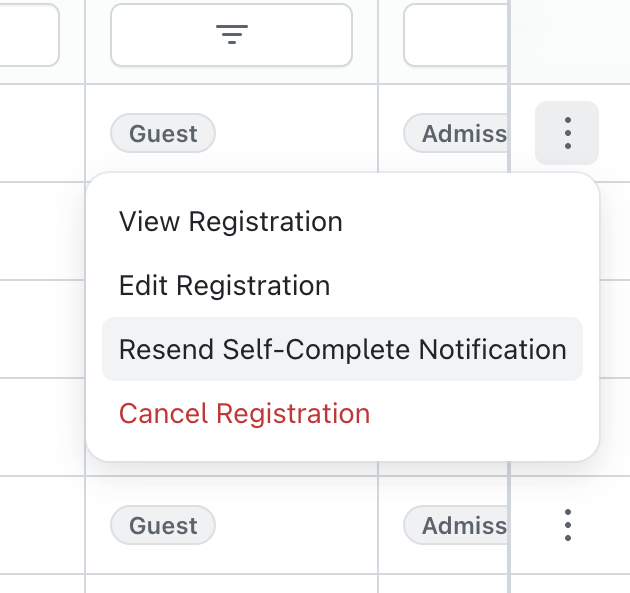Select Edit Registration in the popup menu
Image resolution: width=630 pixels, height=593 pixels.
coord(225,285)
